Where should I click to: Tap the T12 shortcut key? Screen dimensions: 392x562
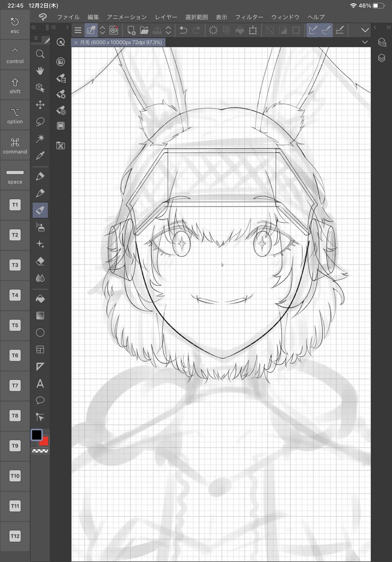click(15, 536)
